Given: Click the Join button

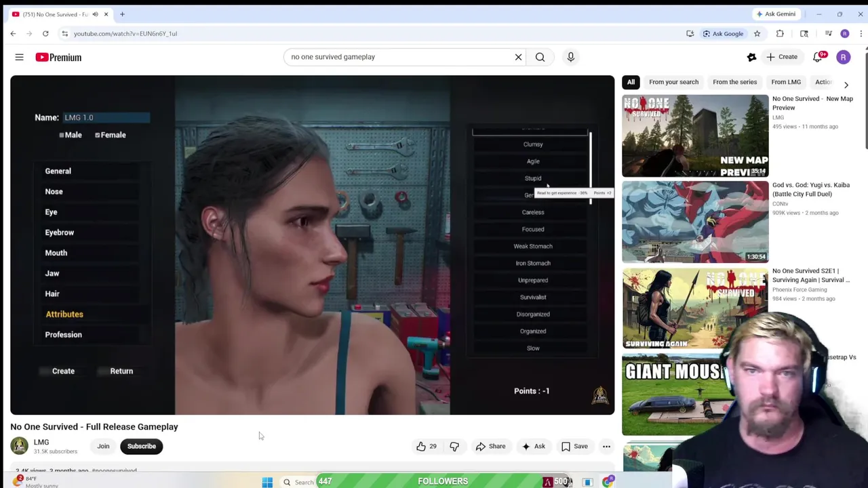Looking at the screenshot, I should 103,446.
